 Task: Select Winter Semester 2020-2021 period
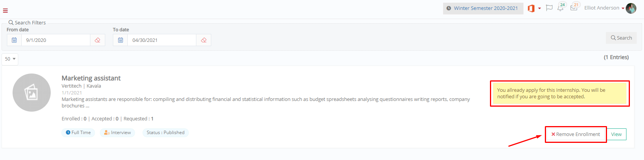(x=483, y=8)
